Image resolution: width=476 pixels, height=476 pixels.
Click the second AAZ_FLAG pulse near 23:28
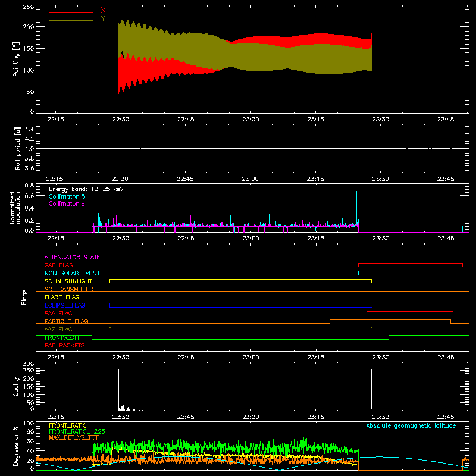coord(371,329)
